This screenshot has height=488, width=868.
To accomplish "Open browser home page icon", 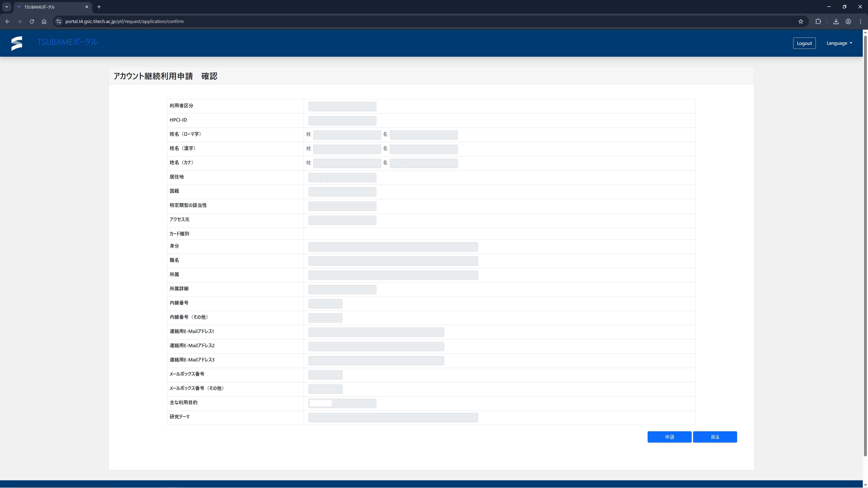I will point(44,21).
